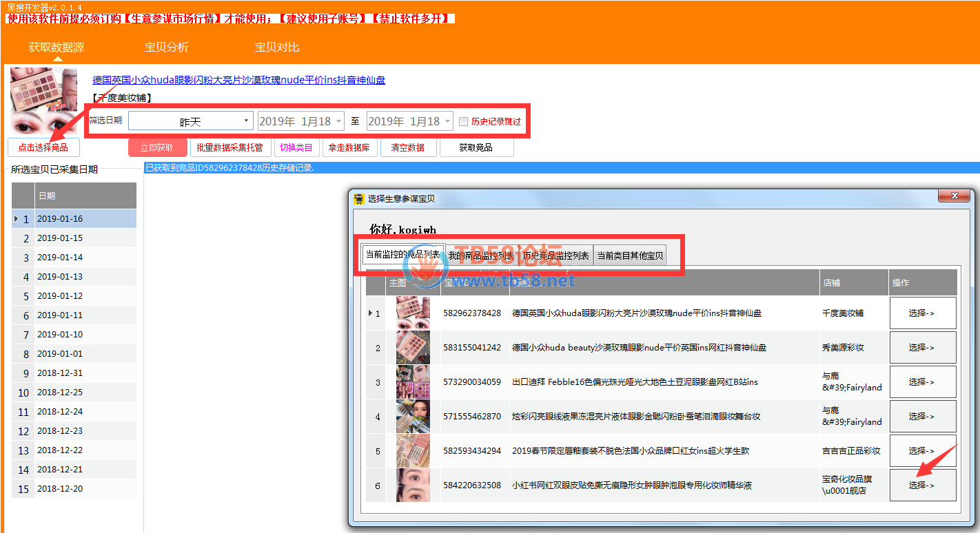980x533 pixels.
Task: Click 选择-> for item 582593434294
Action: click(922, 451)
